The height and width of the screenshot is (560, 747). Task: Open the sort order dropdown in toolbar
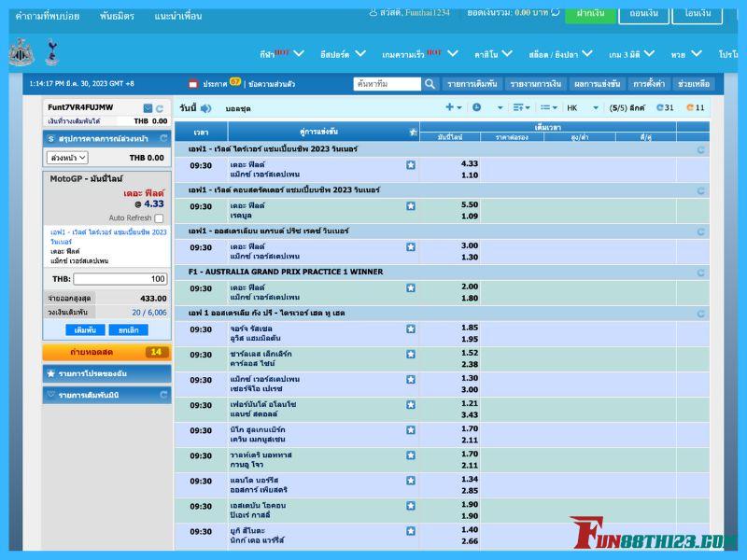(521, 107)
